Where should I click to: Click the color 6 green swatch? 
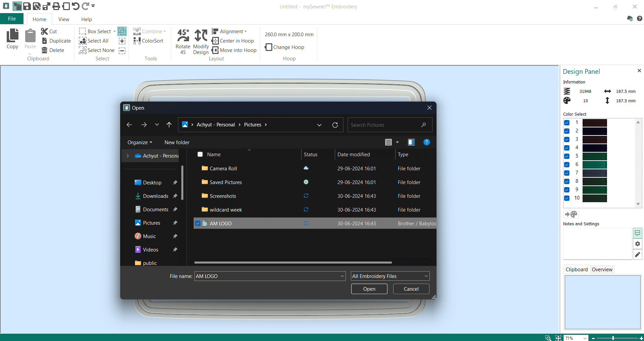point(595,165)
